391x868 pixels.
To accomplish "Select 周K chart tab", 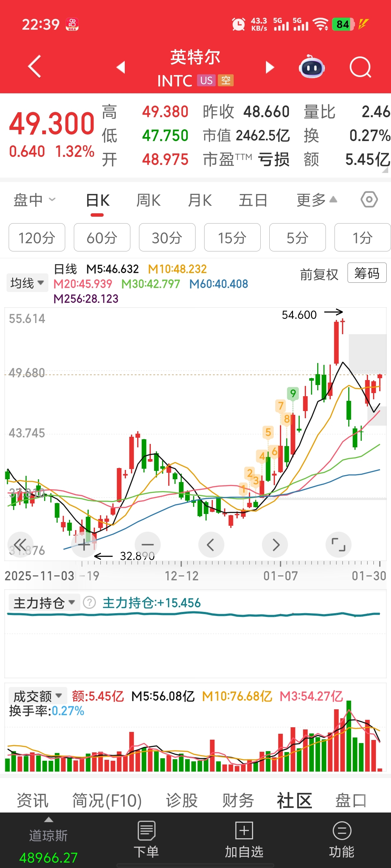I will 148,200.
